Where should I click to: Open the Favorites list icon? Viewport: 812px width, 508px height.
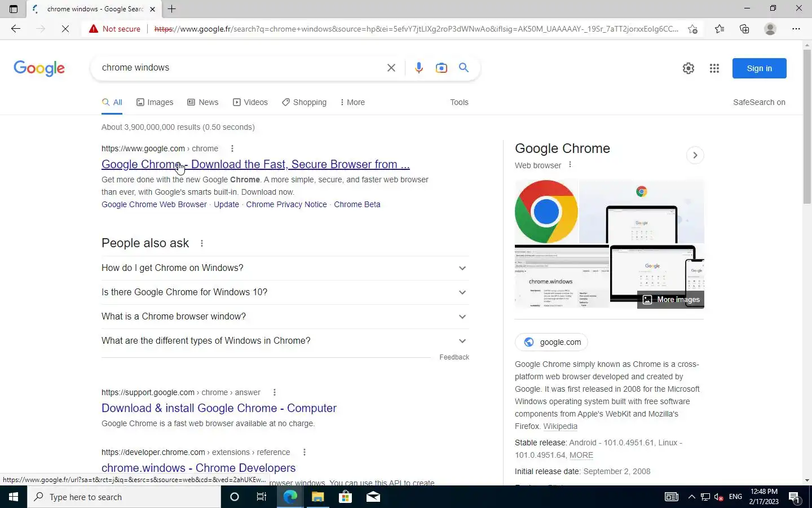pyautogui.click(x=720, y=29)
